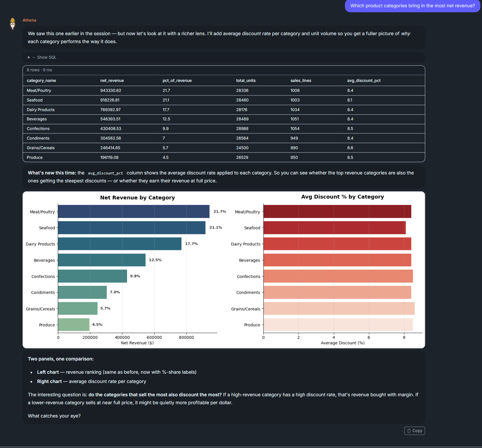Click the 4.5% bar label
Viewport: 482px width, 448px height.
(97, 325)
